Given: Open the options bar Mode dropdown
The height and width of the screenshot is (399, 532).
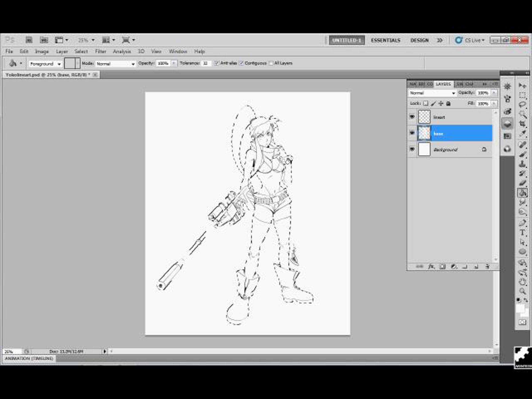Looking at the screenshot, I should (116, 64).
